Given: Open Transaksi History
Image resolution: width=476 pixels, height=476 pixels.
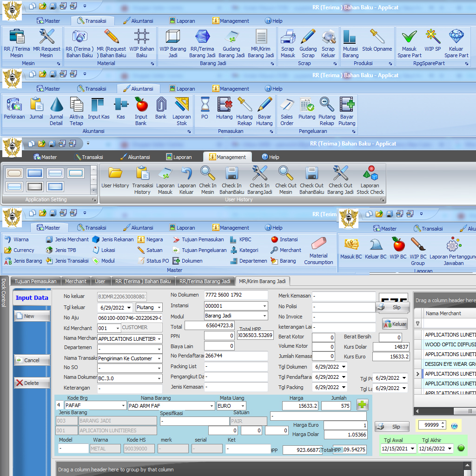Looking at the screenshot, I should pos(142,180).
